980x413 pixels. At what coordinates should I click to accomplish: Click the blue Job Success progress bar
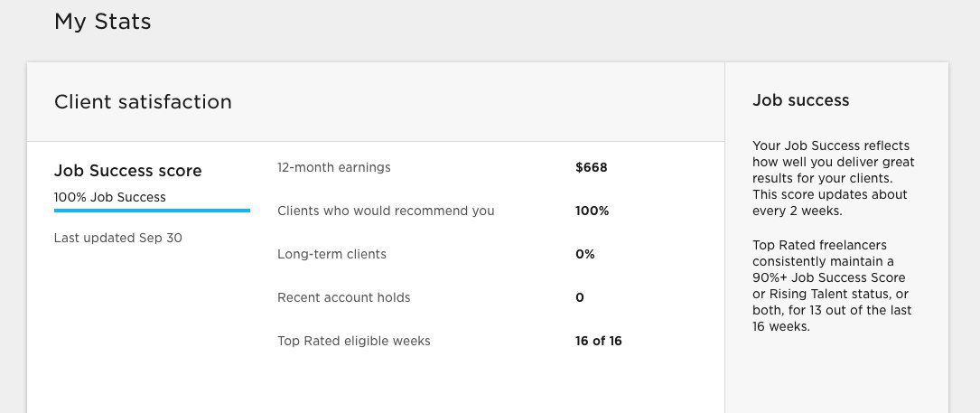[152, 211]
